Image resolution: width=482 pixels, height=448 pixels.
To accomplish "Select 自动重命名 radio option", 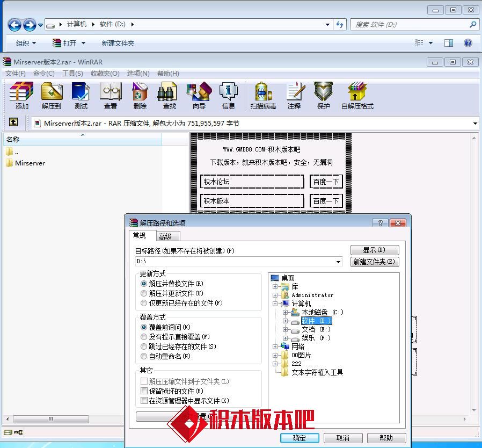I will (x=143, y=356).
